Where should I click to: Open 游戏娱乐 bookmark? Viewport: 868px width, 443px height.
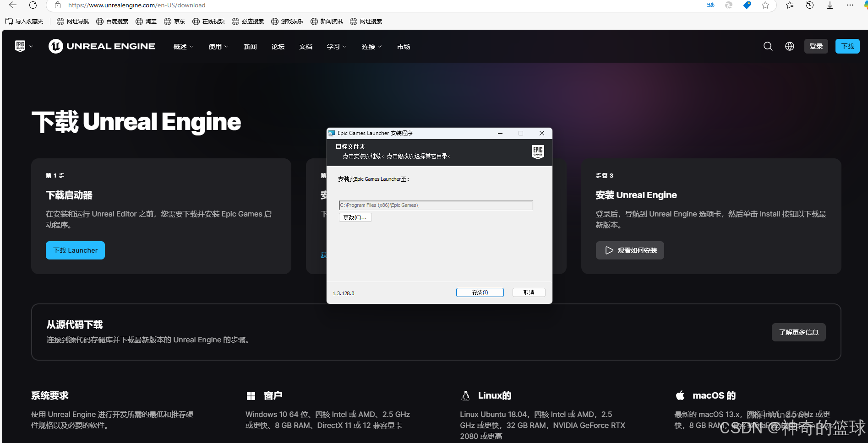pos(287,21)
